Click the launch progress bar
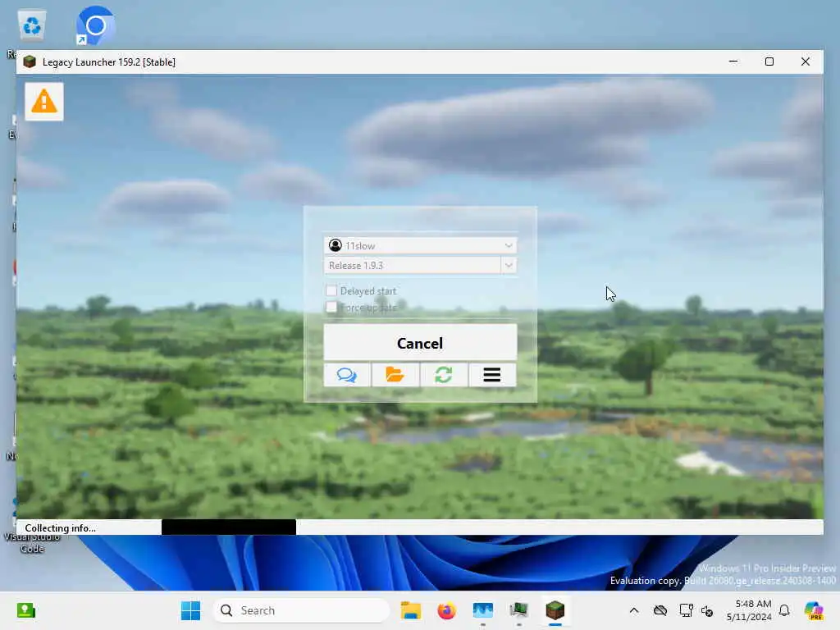840x630 pixels. point(420,527)
